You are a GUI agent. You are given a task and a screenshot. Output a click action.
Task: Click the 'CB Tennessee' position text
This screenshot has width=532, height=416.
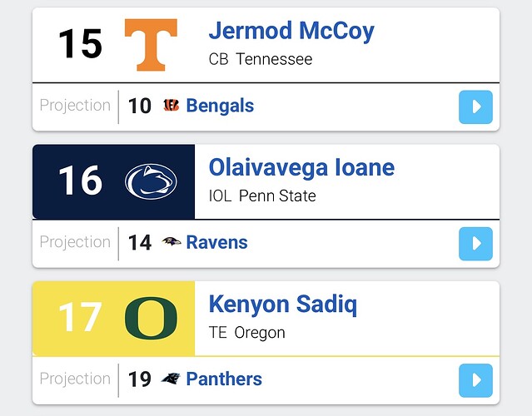(x=261, y=59)
